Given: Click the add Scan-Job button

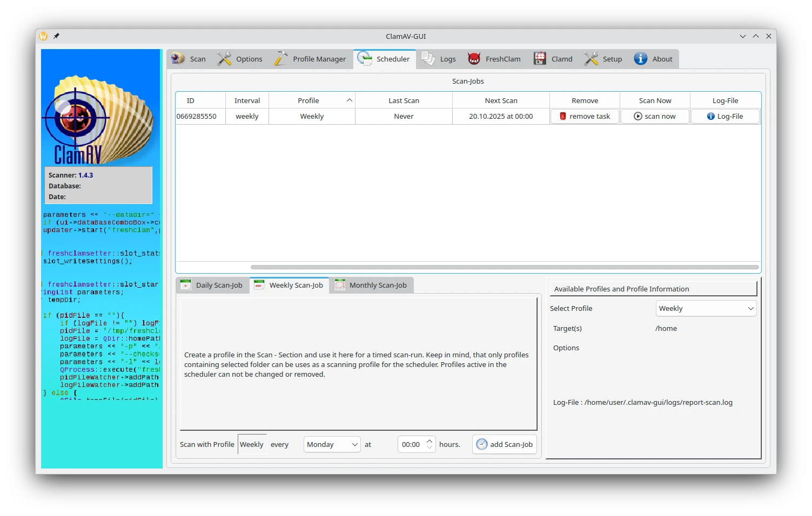Looking at the screenshot, I should 505,445.
